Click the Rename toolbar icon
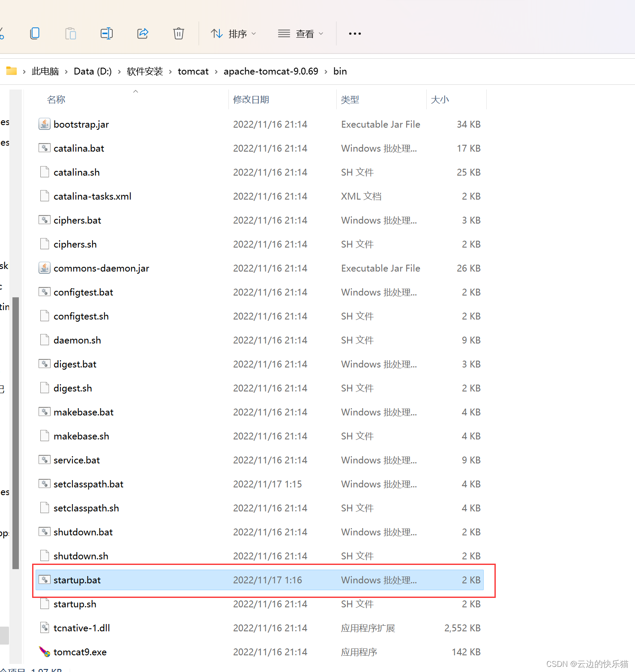The height and width of the screenshot is (672, 635). (107, 33)
